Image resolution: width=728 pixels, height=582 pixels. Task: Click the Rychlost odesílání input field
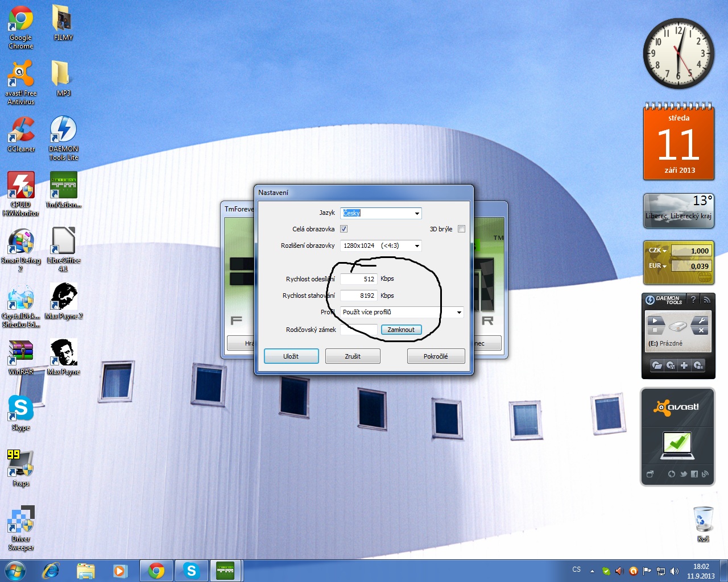(x=359, y=279)
